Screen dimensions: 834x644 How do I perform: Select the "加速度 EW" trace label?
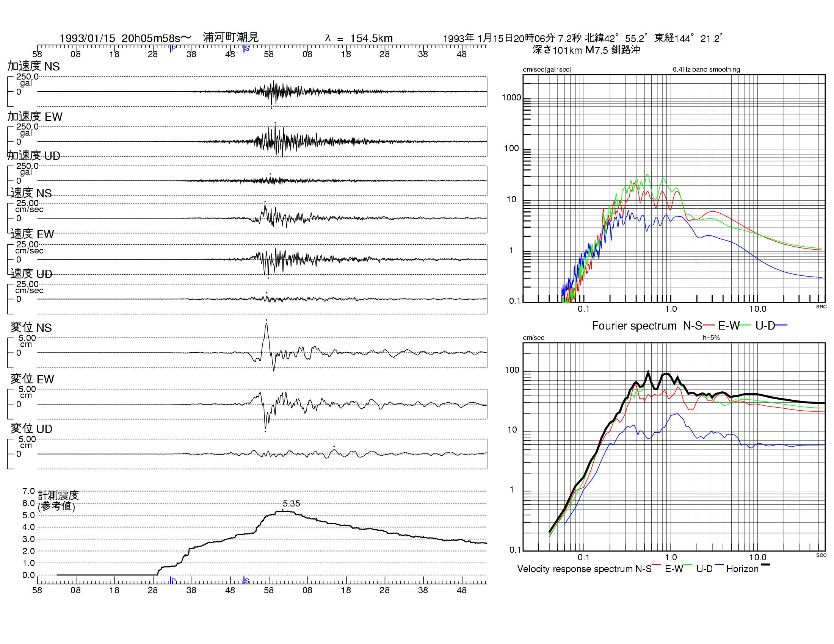click(x=35, y=116)
